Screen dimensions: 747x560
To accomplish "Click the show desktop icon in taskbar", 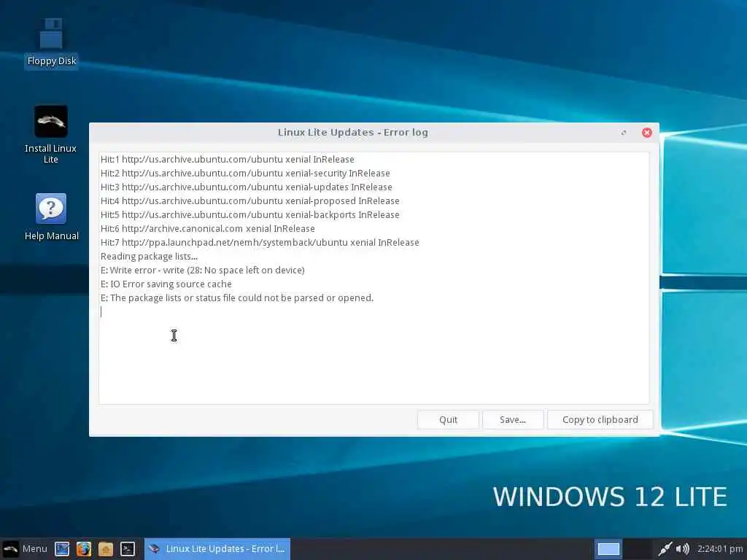I will [x=62, y=548].
